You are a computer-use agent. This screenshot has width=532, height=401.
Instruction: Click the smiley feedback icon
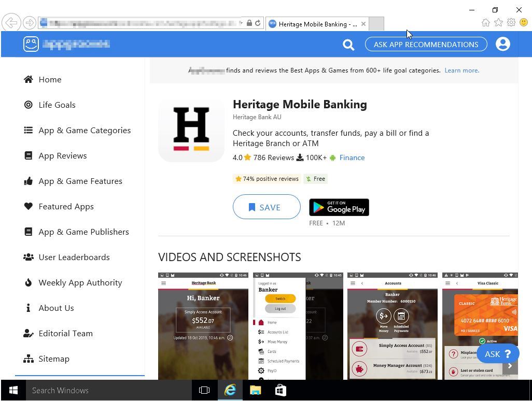point(524,23)
